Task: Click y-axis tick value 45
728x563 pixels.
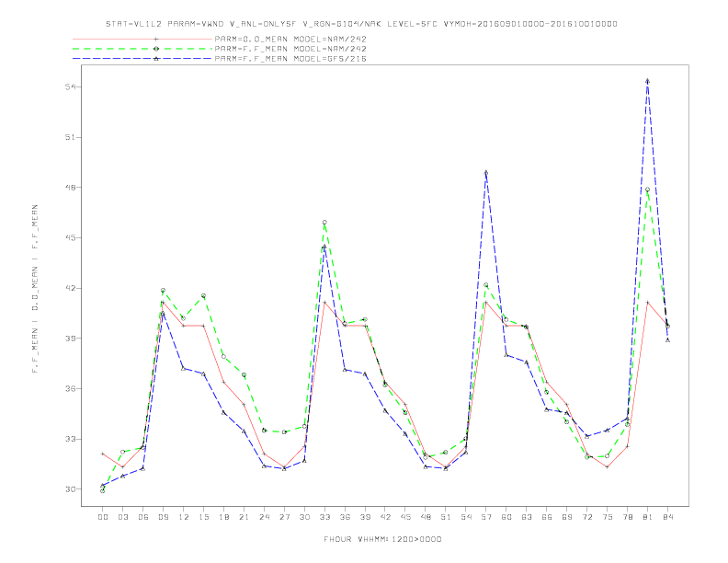Action: click(71, 238)
